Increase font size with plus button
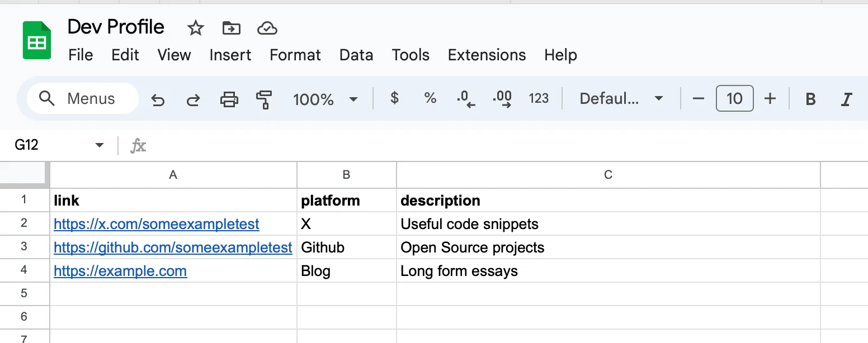Screen dimensions: 868x343 click(x=770, y=99)
